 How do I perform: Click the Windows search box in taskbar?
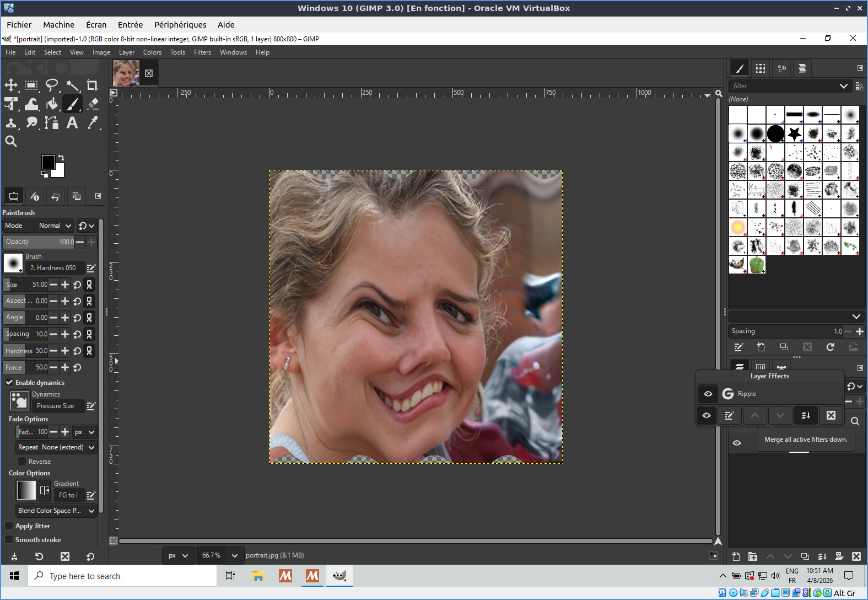click(x=122, y=576)
